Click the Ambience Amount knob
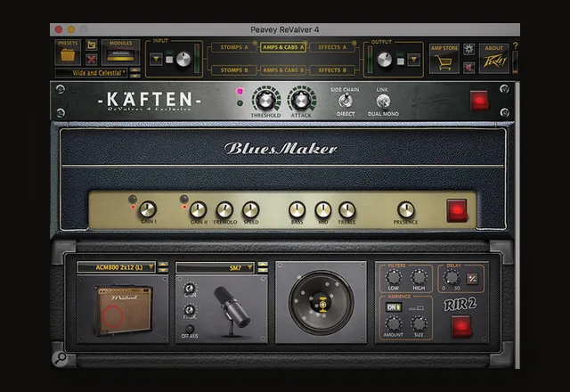This screenshot has width=570, height=392. tap(393, 323)
